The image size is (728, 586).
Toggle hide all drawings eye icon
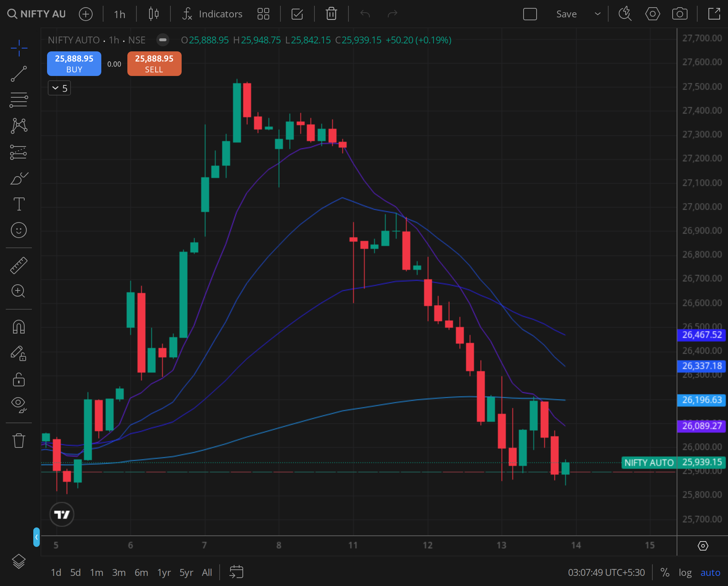(19, 404)
